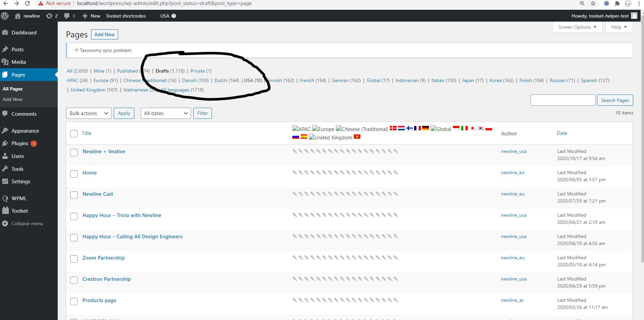The image size is (644, 320).
Task: Click the USA language help icon
Action: 173,16
